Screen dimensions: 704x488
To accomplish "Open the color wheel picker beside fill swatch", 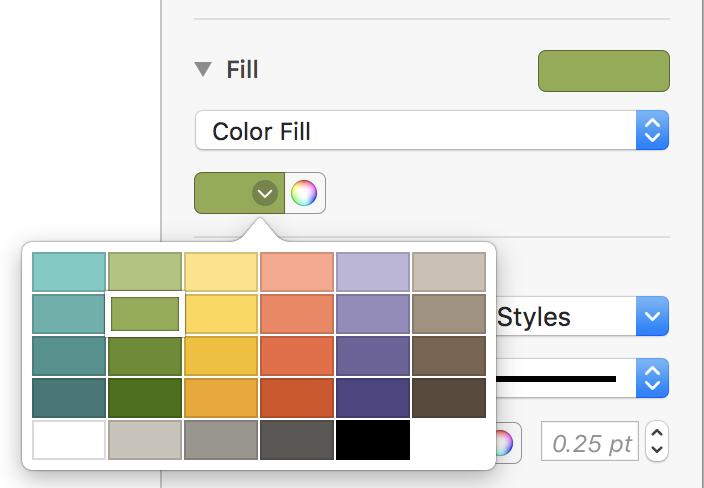I will pos(305,193).
